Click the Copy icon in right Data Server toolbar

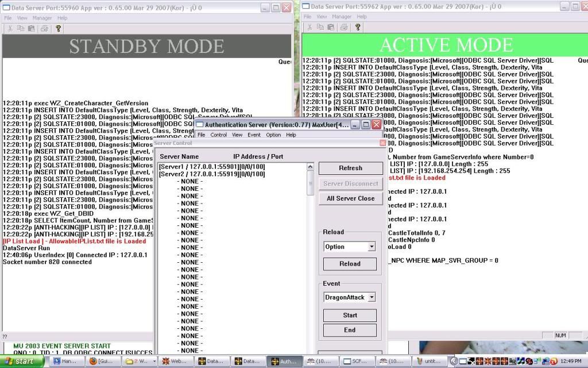tap(320, 27)
